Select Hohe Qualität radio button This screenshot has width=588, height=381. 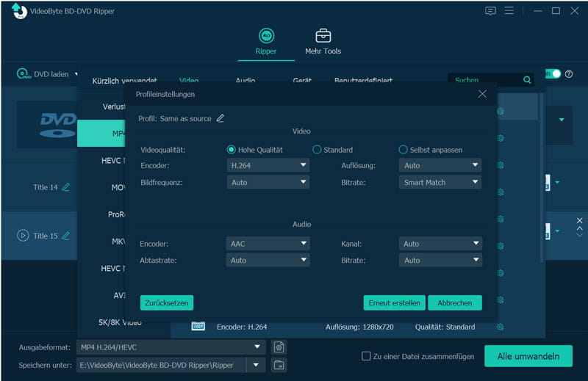coord(231,150)
